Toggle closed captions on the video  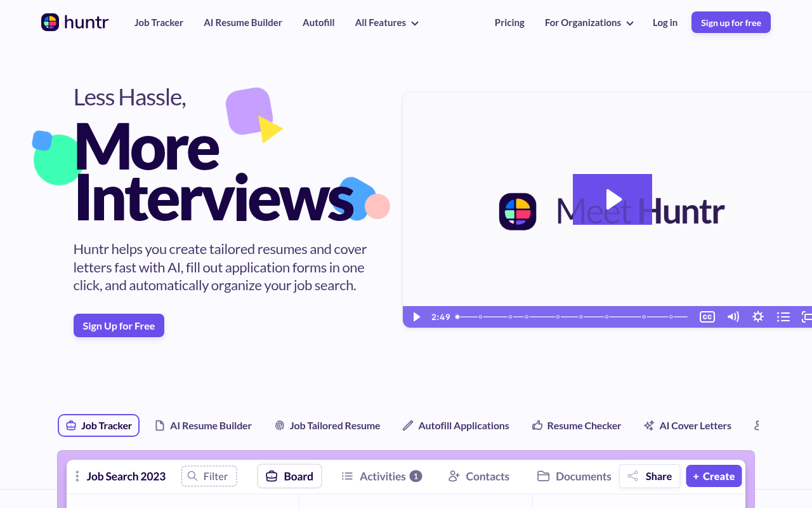click(x=707, y=316)
